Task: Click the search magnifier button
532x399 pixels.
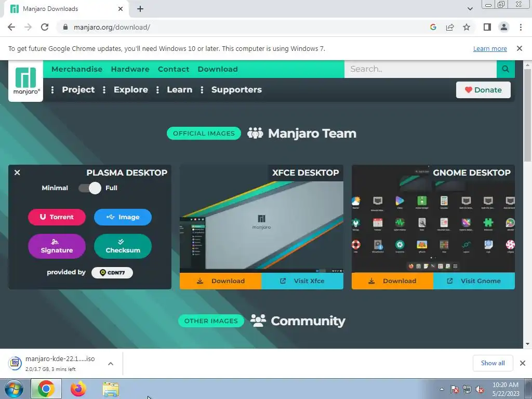Action: pyautogui.click(x=506, y=69)
